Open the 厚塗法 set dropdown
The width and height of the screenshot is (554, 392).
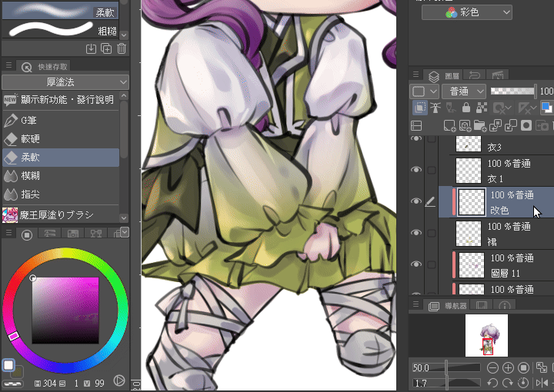click(x=65, y=82)
